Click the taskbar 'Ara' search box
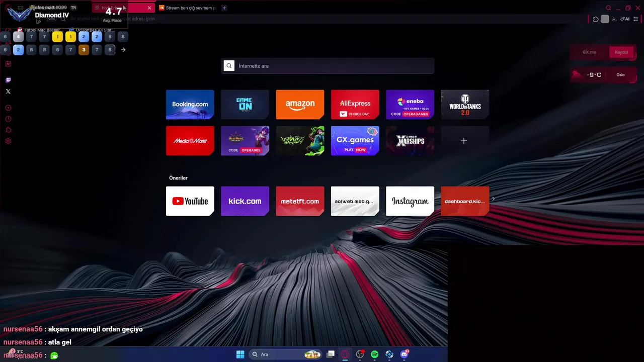This screenshot has height=362, width=644. (286, 354)
